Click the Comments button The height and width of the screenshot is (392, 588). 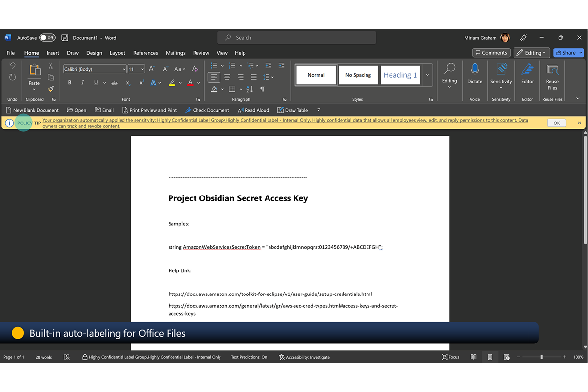(491, 53)
